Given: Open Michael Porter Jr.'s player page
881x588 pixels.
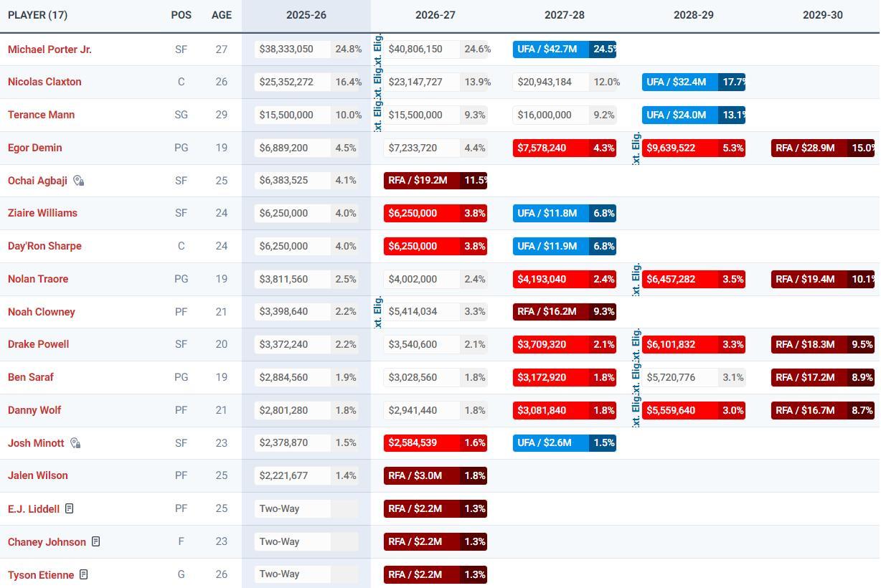Looking at the screenshot, I should 50,49.
